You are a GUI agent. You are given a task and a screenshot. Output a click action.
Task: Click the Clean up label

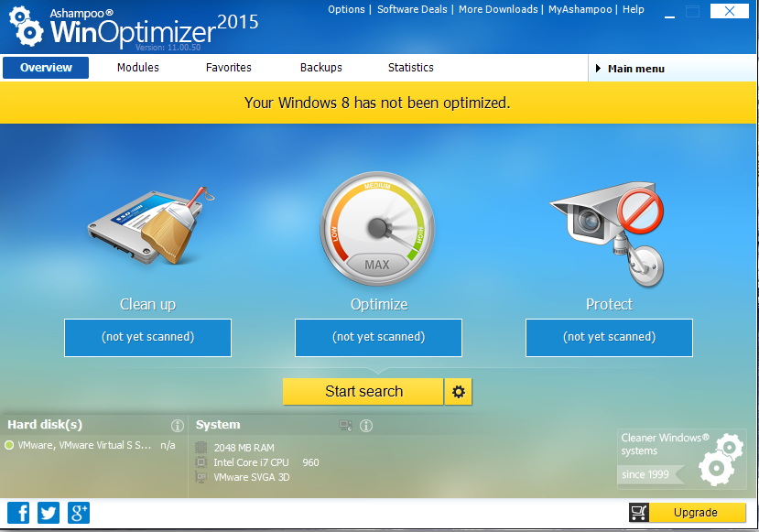click(x=147, y=305)
